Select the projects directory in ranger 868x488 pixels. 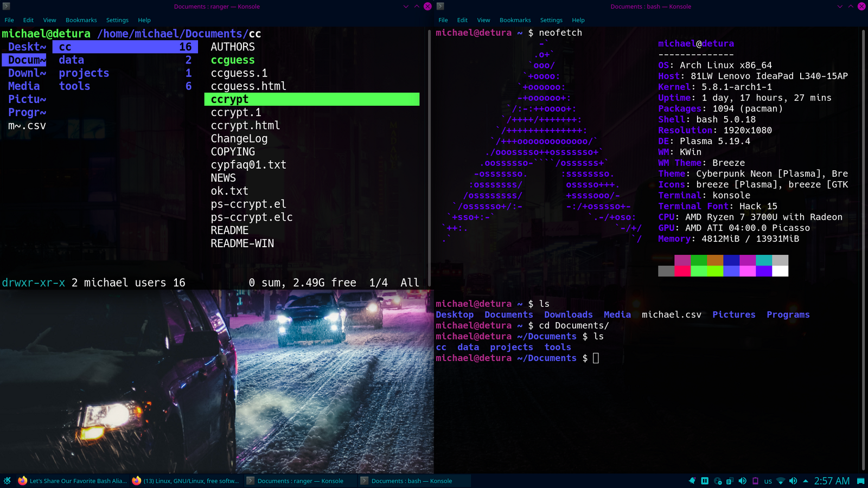pos(125,73)
